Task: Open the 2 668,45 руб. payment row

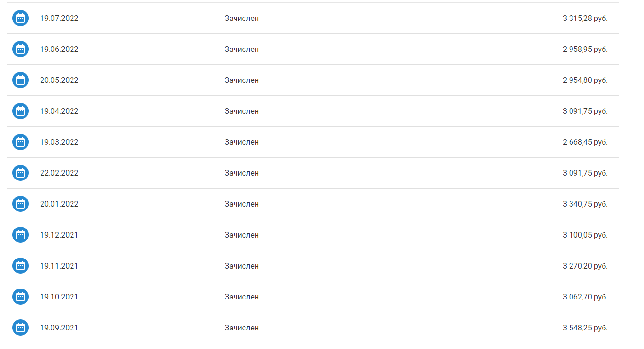Action: pyautogui.click(x=313, y=142)
